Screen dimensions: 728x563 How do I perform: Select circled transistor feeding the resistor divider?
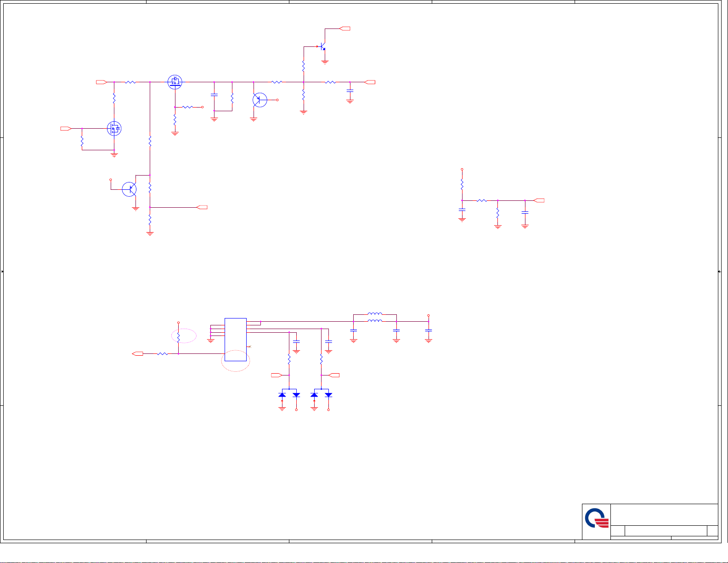point(130,189)
